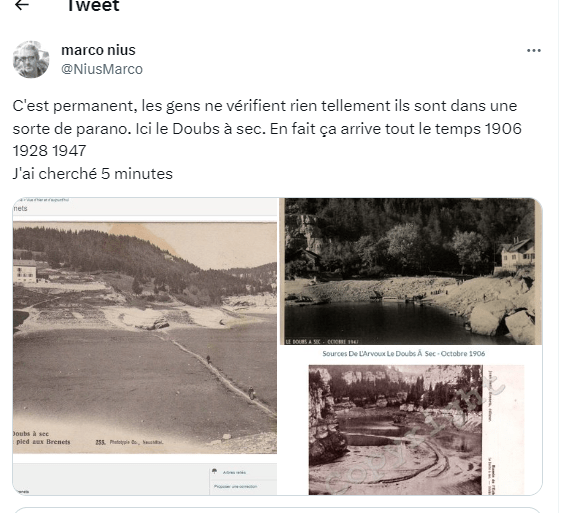
Task: Open marco nius profile picture
Action: 31,59
